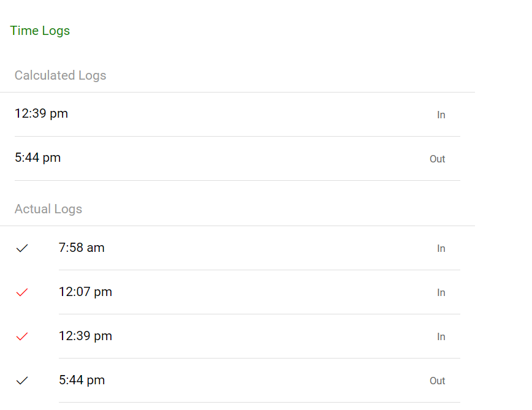Click the Out label of calculated 5:44 pm
Screen dimensions: 532x410
(437, 159)
